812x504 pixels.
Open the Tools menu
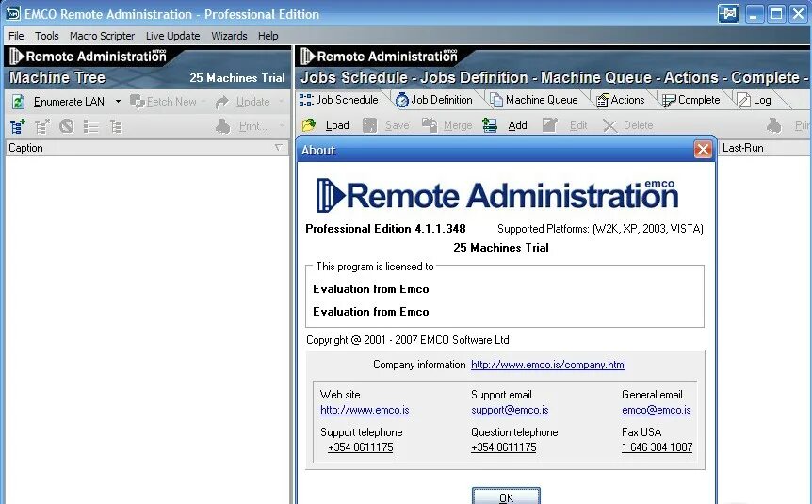(x=46, y=36)
